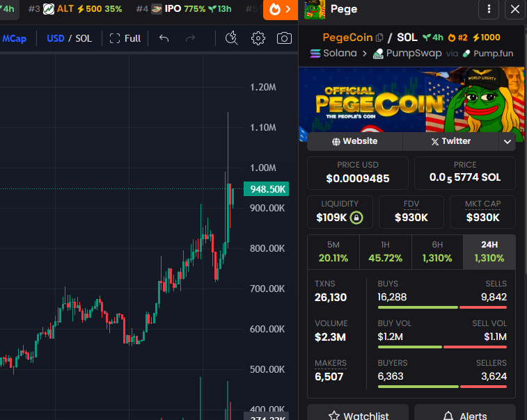
Task: Switch chart to MCap view
Action: tap(14, 39)
